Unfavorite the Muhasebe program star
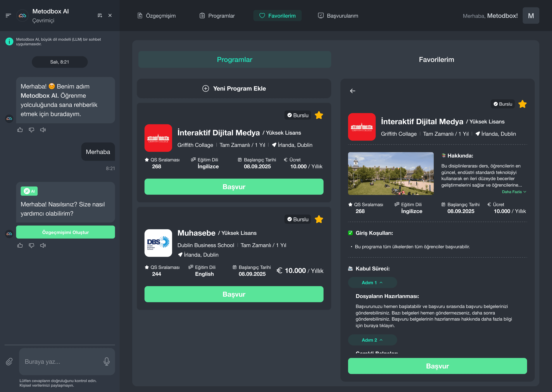 319,219
